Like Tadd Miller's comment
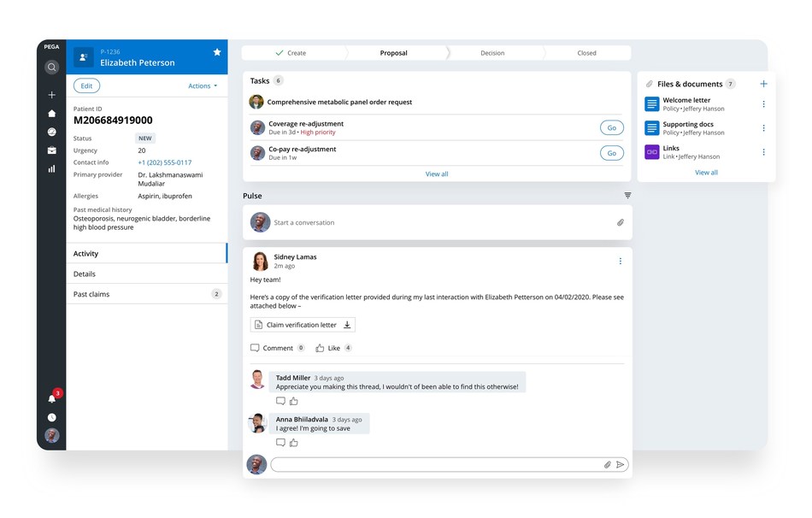 click(294, 399)
